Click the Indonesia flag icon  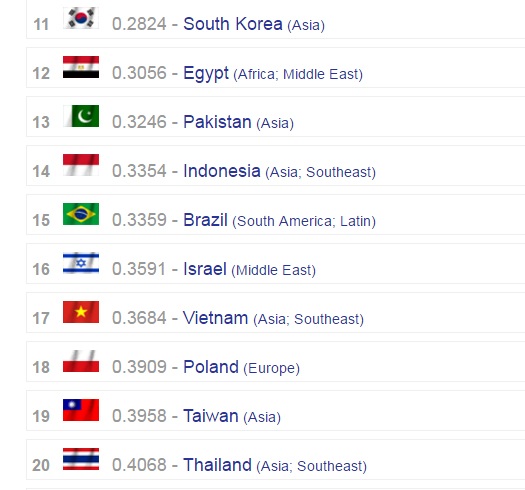click(x=81, y=165)
